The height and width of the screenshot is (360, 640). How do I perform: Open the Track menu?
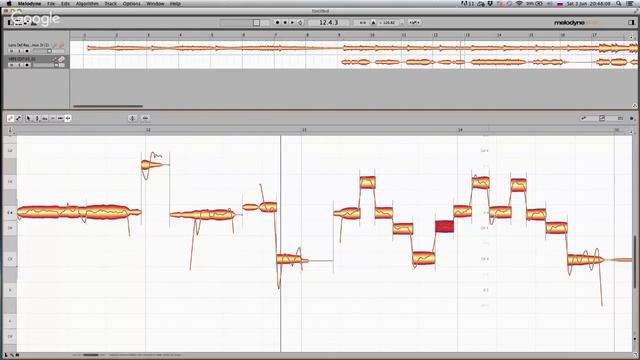[111, 4]
